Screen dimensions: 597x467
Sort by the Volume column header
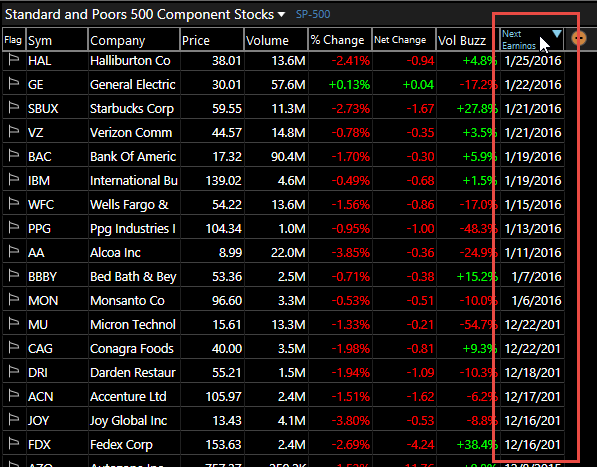(x=276, y=39)
